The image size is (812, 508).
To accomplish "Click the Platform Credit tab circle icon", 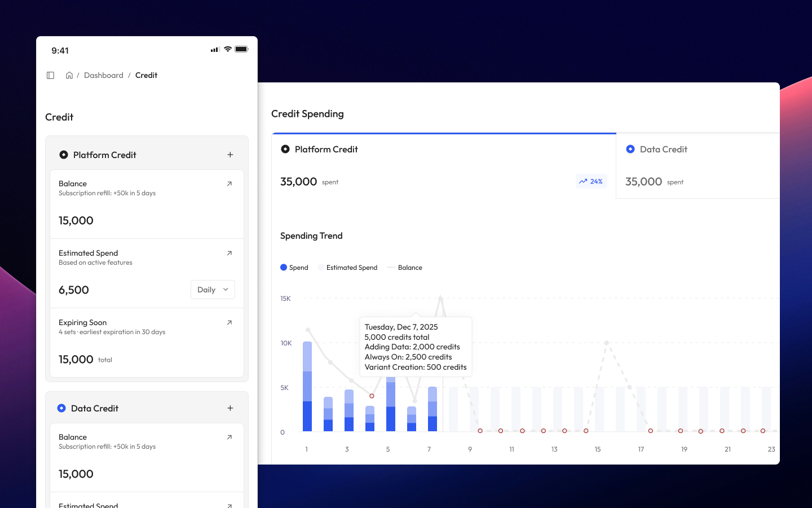I will 285,149.
